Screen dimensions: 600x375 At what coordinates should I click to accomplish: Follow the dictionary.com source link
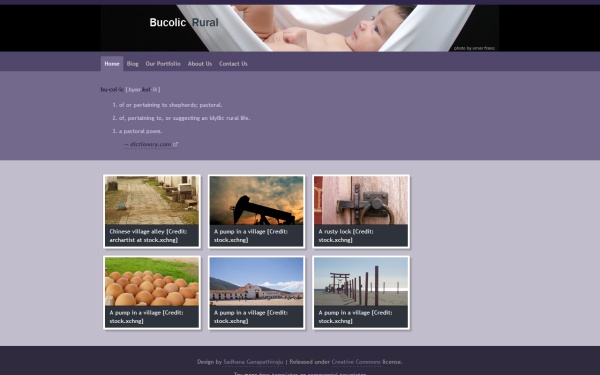150,144
